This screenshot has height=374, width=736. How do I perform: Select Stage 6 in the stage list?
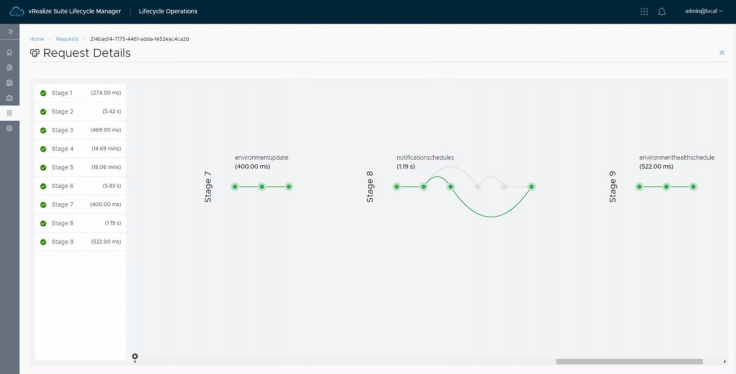pyautogui.click(x=80, y=186)
